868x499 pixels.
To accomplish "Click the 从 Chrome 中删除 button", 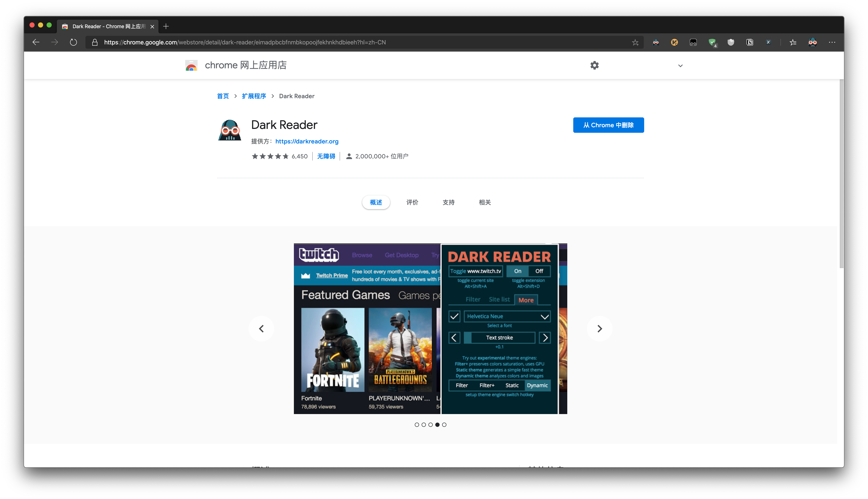I will [608, 125].
